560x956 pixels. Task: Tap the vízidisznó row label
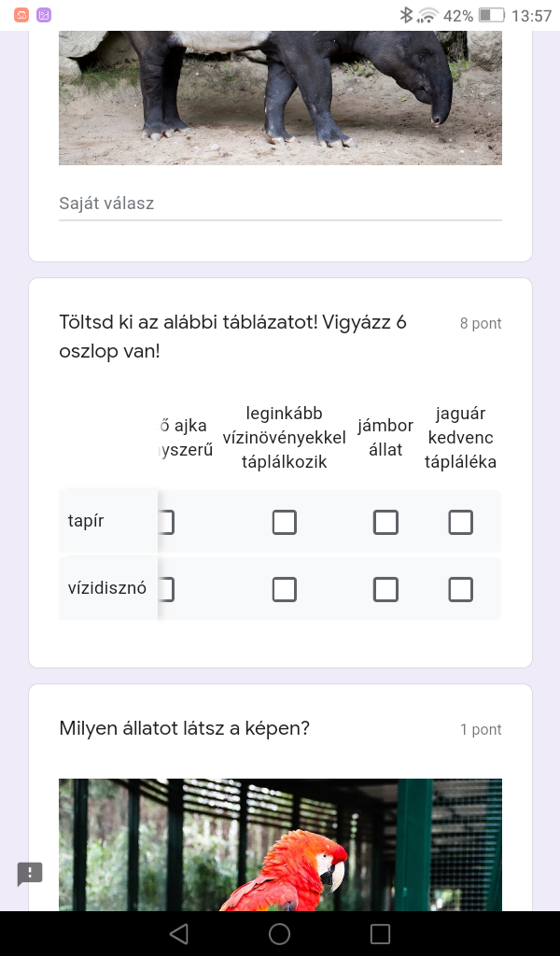pyautogui.click(x=107, y=589)
